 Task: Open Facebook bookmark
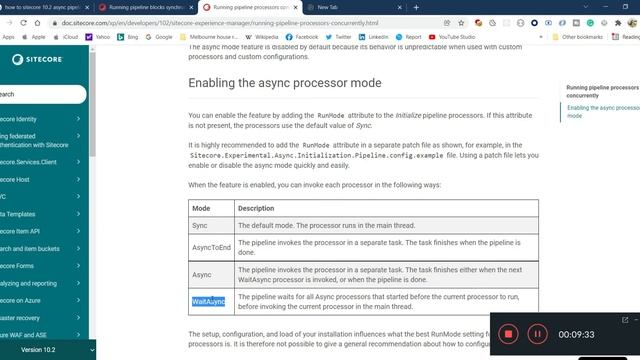(302, 37)
